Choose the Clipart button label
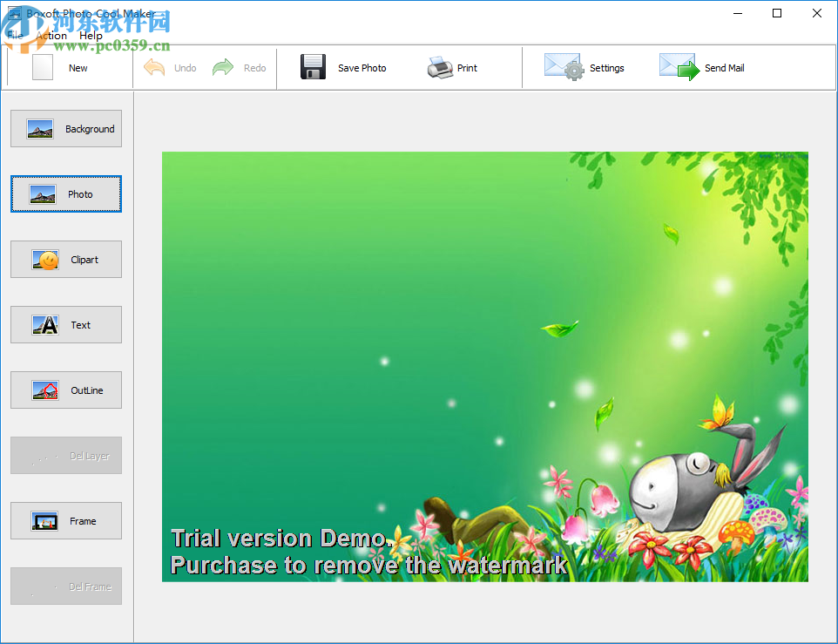 pos(84,260)
